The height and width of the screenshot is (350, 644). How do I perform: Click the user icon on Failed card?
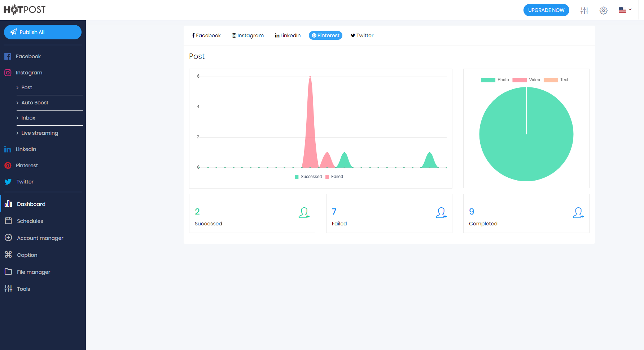(441, 213)
